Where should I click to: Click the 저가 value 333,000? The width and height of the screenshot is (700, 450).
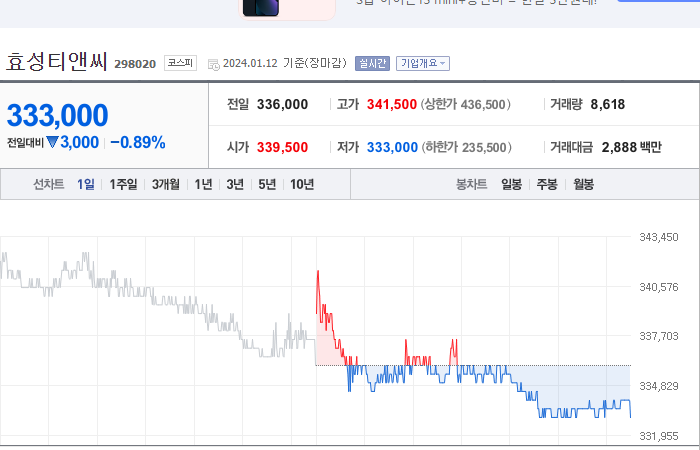tap(392, 147)
